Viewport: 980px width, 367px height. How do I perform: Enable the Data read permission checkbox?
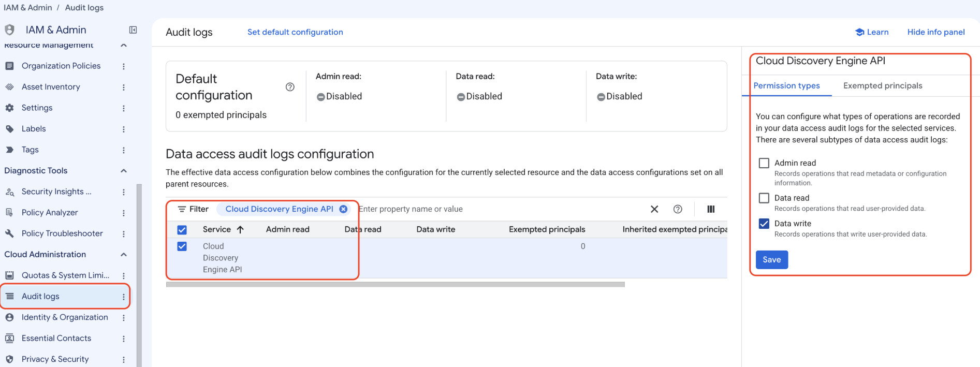click(x=764, y=198)
